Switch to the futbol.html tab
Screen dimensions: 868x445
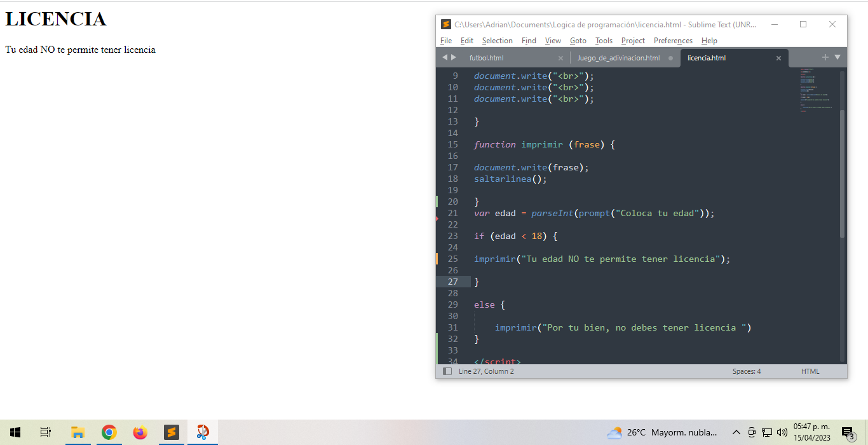coord(486,58)
